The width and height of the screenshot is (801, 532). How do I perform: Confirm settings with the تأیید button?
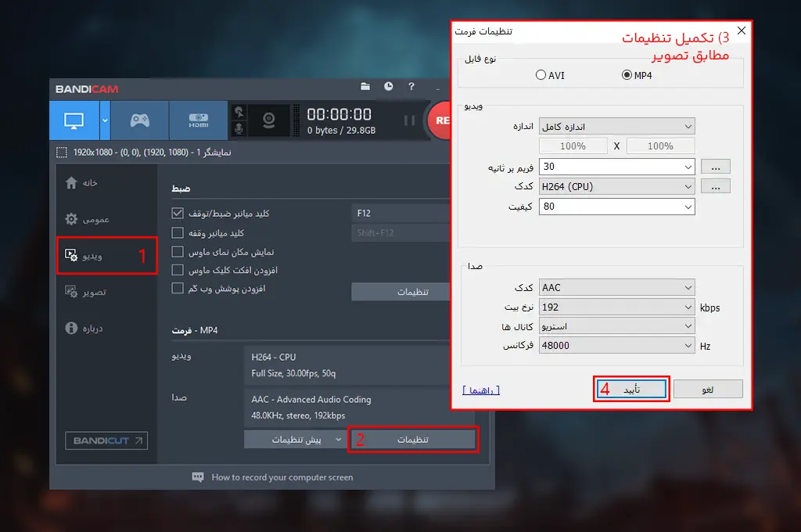(x=630, y=389)
